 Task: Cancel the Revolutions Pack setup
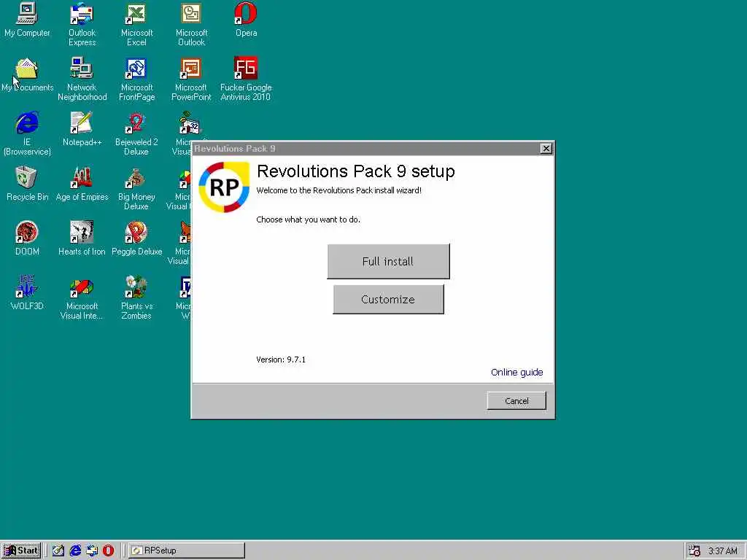[x=516, y=401]
